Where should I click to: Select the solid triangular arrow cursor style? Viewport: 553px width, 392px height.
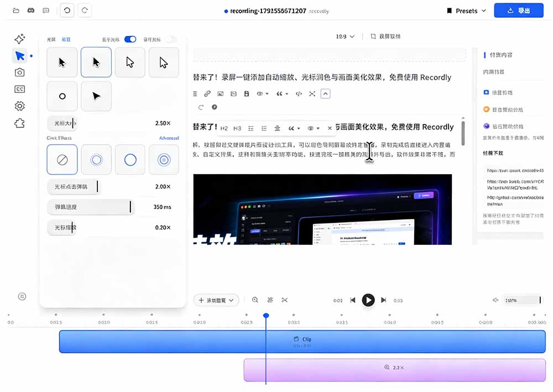96,96
